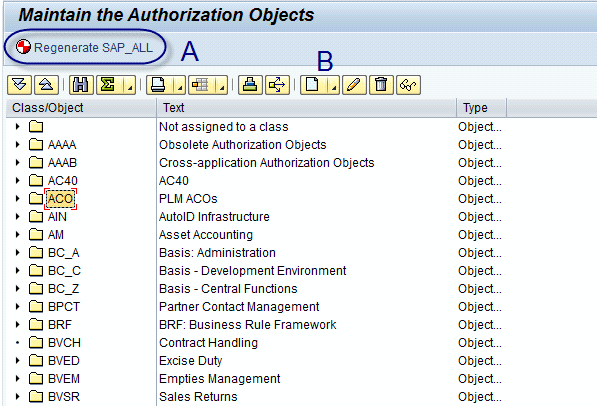
Task: Click the Expand All toolbar icon
Action: [x=19, y=85]
